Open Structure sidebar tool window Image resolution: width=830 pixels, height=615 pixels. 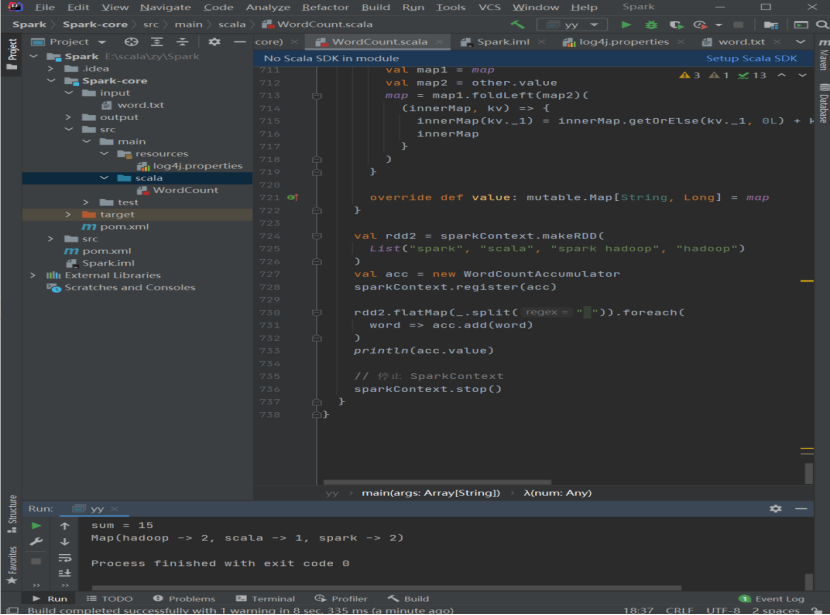12,514
